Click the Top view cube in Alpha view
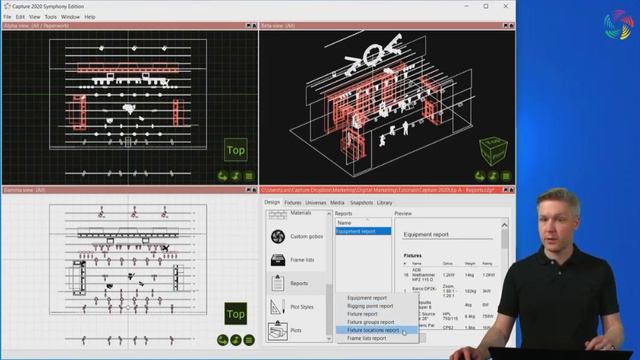Viewport: 640px width, 360px height. tap(236, 150)
